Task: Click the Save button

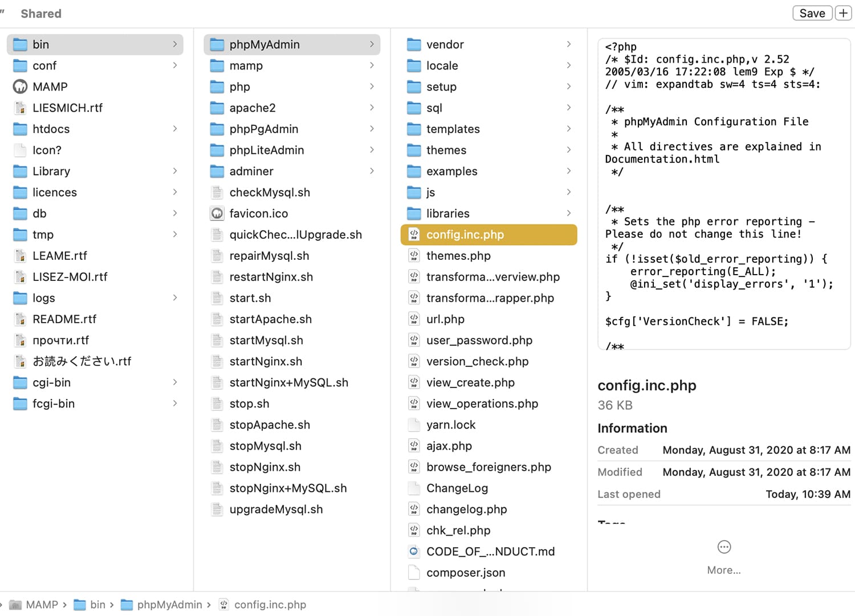Action: pos(812,13)
